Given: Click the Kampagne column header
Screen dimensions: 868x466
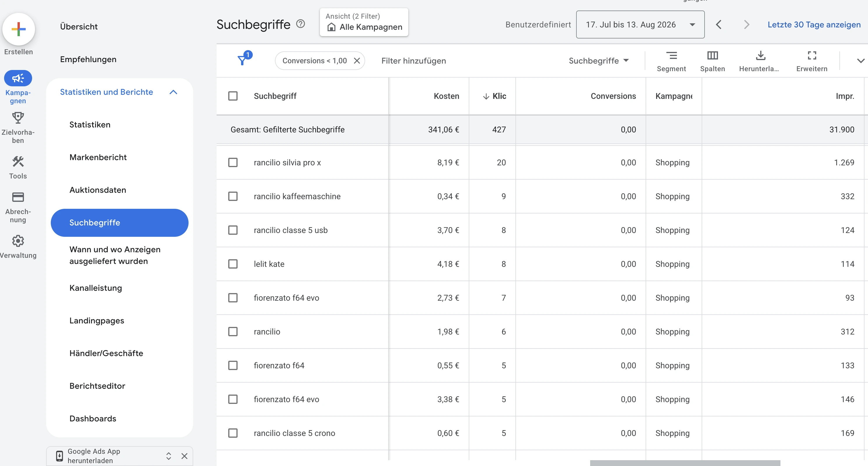Looking at the screenshot, I should tap(674, 96).
